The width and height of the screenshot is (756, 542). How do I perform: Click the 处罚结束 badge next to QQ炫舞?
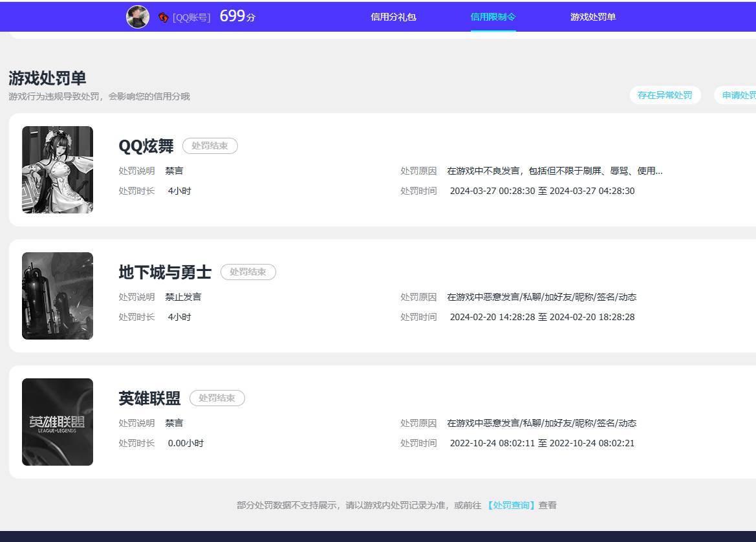tap(210, 146)
